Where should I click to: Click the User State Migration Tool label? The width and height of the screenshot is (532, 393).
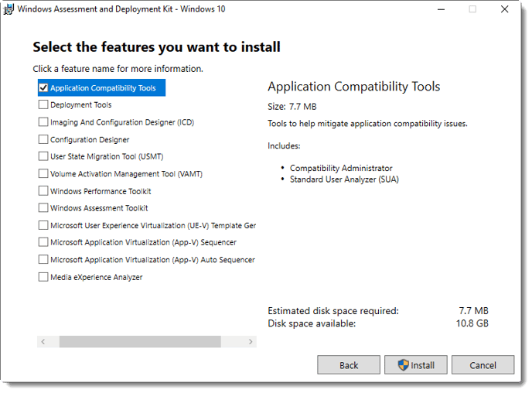point(107,156)
